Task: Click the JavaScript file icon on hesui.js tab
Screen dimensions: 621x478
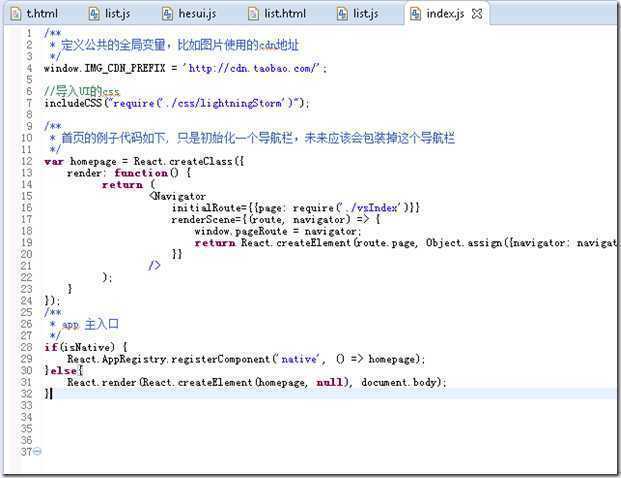Action: pyautogui.click(x=168, y=14)
